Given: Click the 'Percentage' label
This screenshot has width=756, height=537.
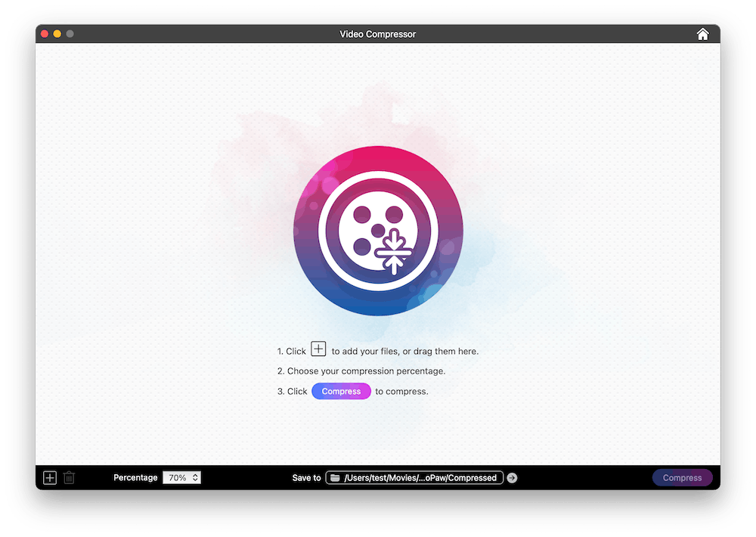Looking at the screenshot, I should [x=135, y=478].
